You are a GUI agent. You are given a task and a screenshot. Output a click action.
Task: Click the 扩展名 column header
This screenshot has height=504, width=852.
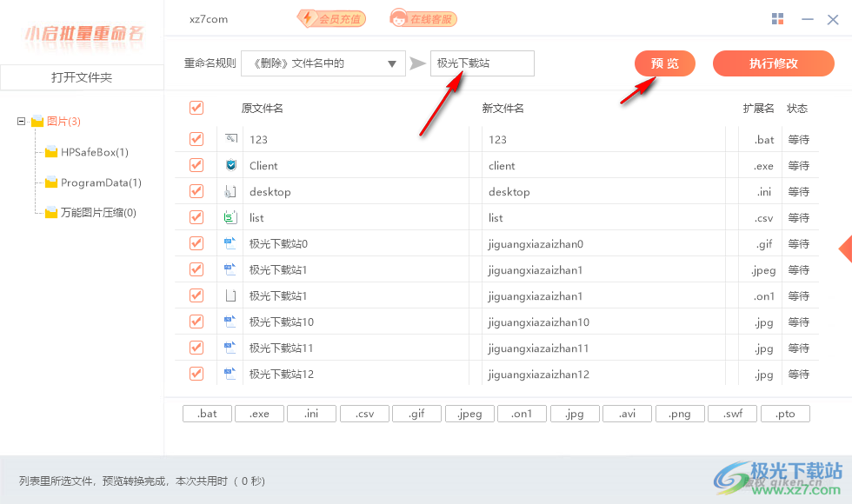tap(758, 108)
